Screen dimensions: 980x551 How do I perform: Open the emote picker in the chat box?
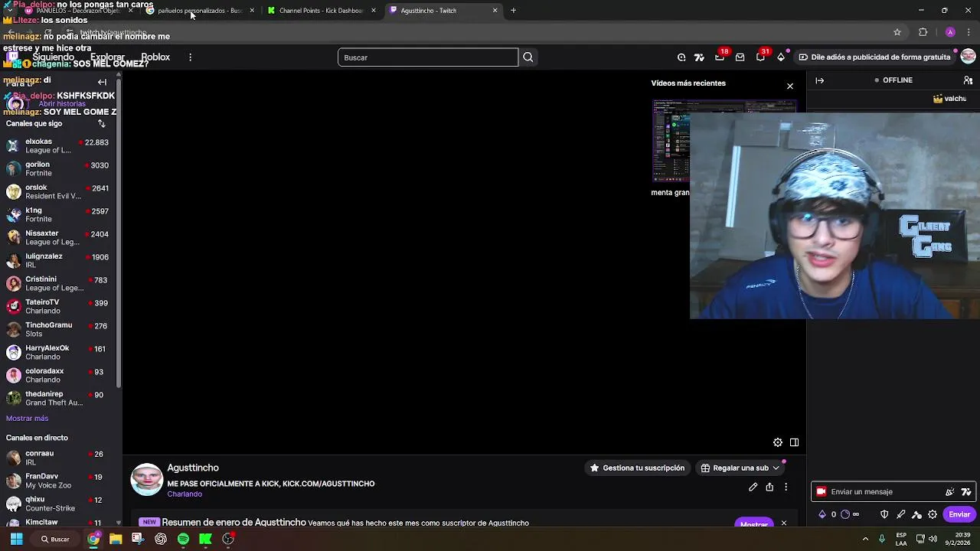click(950, 492)
